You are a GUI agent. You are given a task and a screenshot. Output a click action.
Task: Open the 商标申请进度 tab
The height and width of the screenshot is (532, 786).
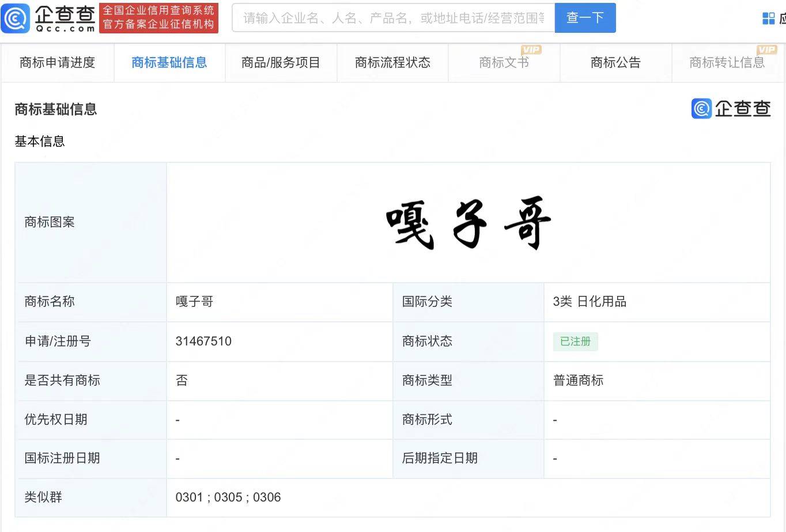click(x=57, y=63)
